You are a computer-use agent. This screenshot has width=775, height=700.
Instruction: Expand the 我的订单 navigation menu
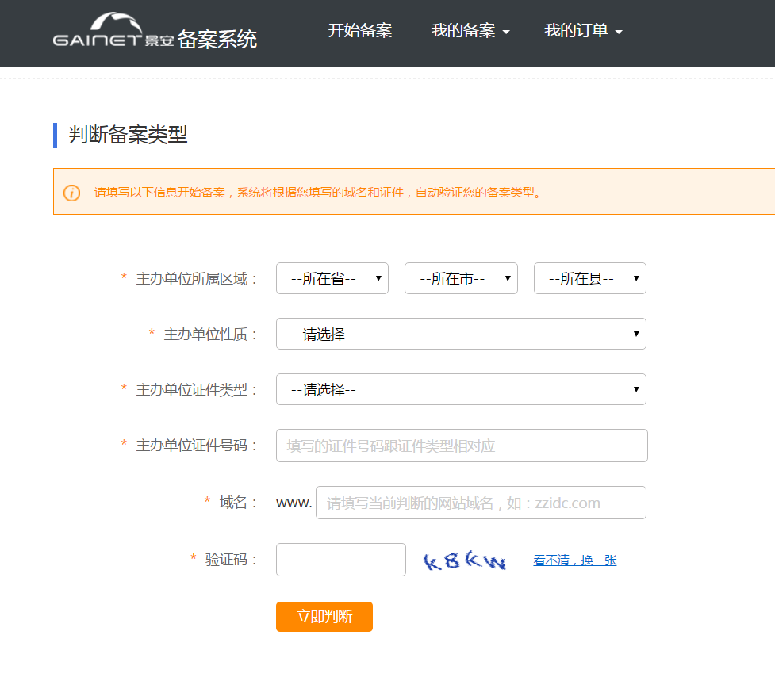(x=583, y=31)
